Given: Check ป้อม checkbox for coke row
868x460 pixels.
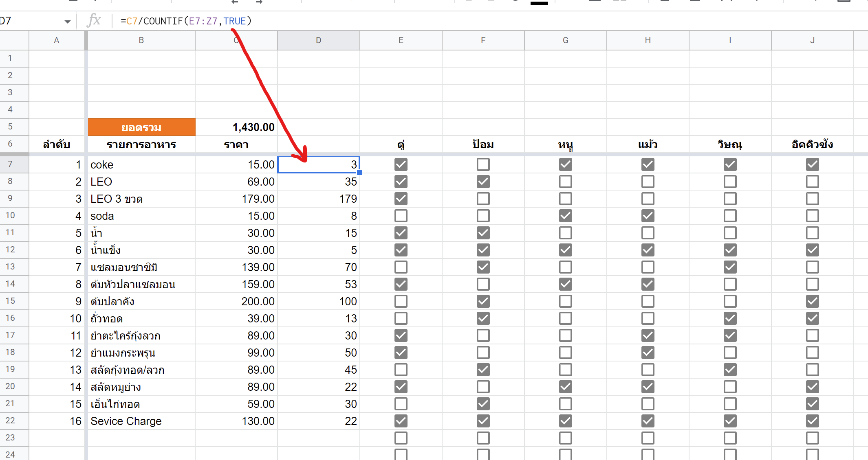Looking at the screenshot, I should (483, 164).
